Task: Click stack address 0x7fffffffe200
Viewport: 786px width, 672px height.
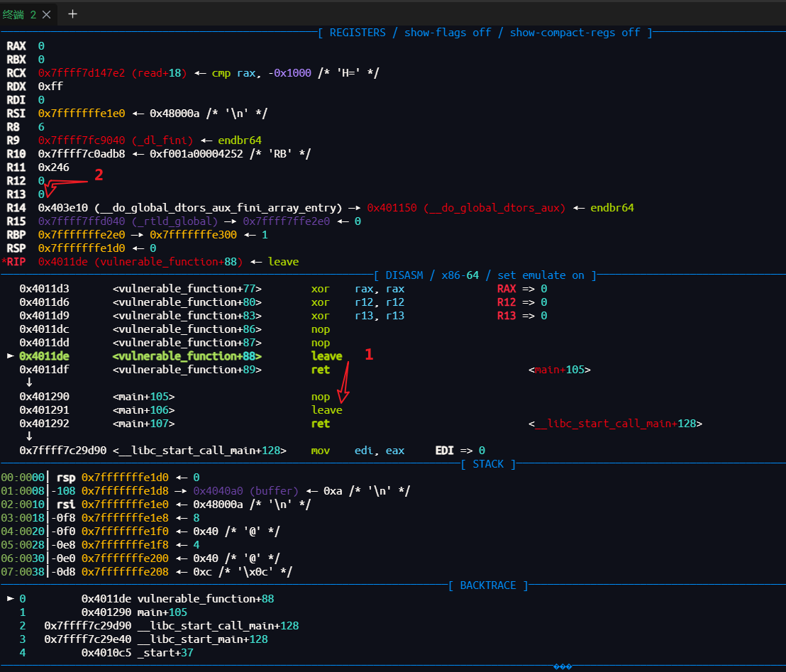Action: (x=125, y=558)
